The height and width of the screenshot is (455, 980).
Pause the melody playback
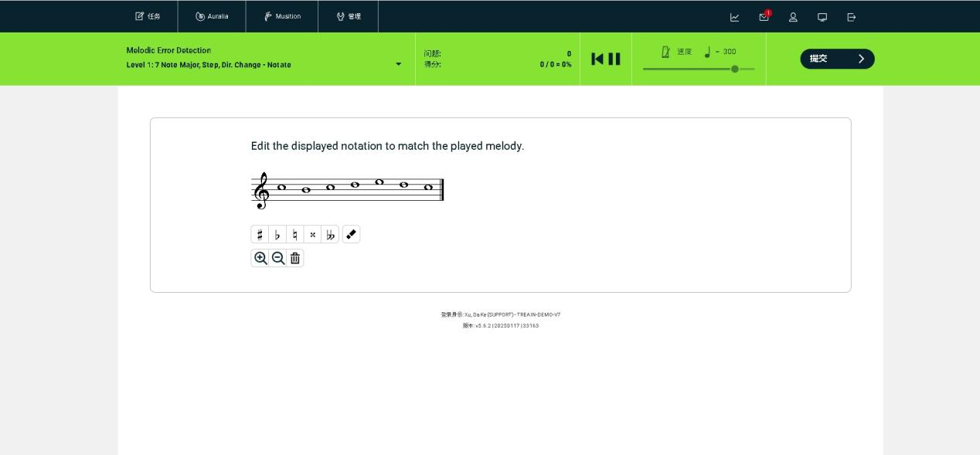(614, 59)
